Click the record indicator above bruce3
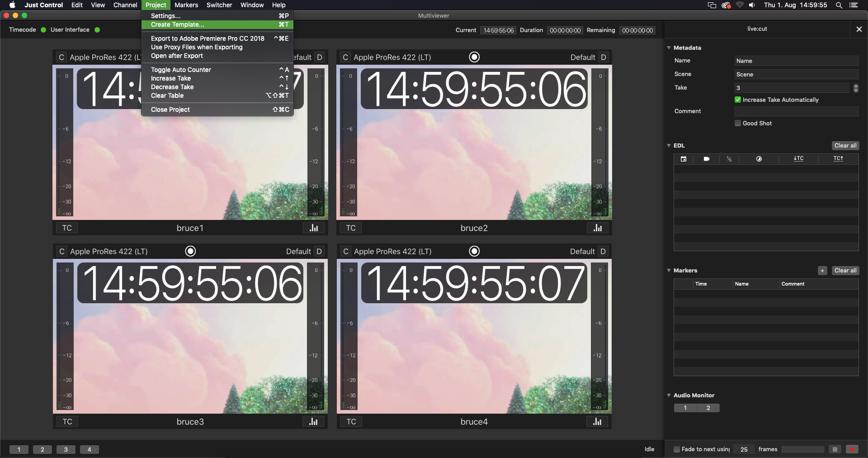 [x=191, y=251]
